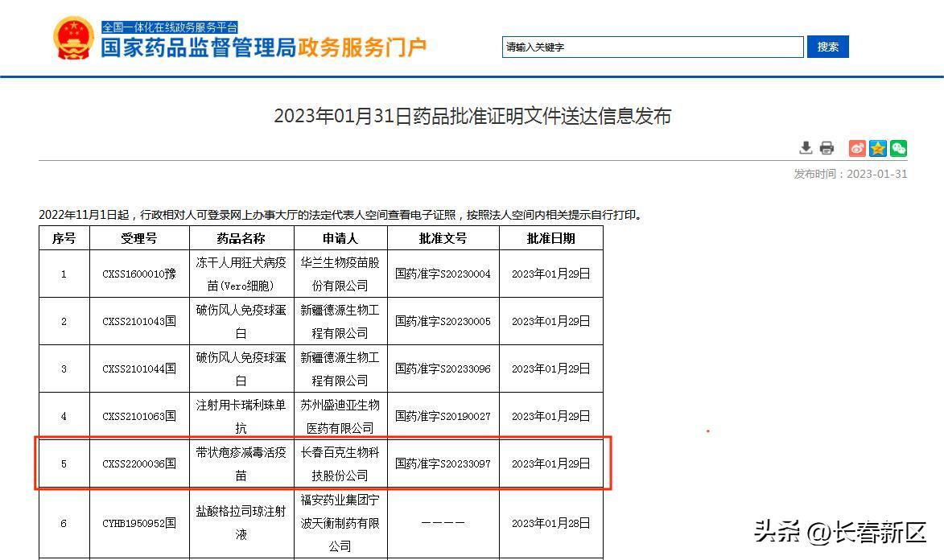Click the 全国一体化在线政务服务平台 banner label
The width and height of the screenshot is (944, 560).
click(169, 27)
